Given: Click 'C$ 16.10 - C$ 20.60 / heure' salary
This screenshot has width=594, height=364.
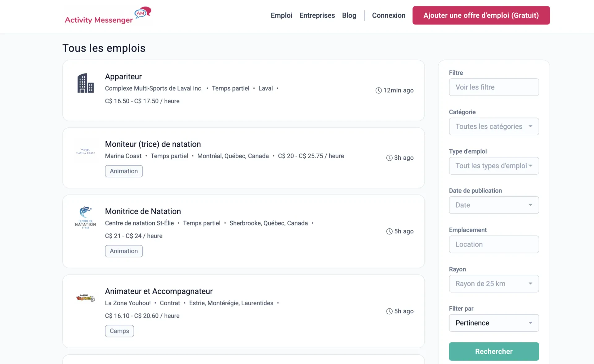Looking at the screenshot, I should coord(142,316).
